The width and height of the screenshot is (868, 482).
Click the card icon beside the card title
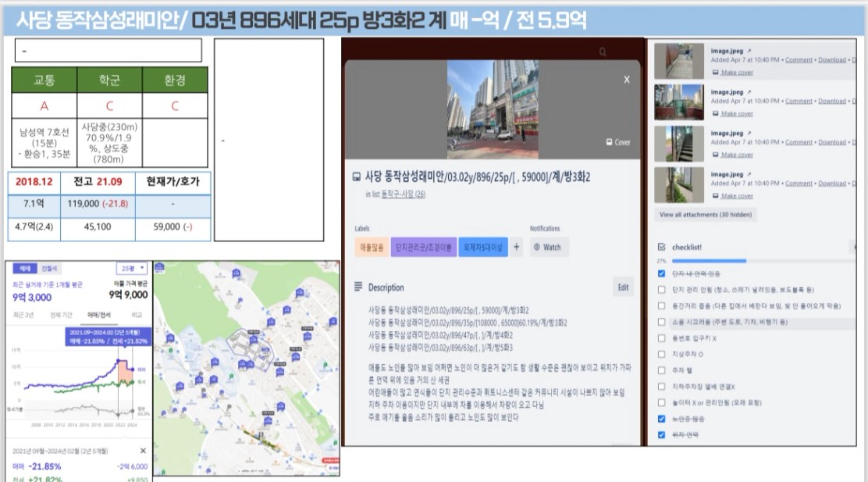(357, 177)
